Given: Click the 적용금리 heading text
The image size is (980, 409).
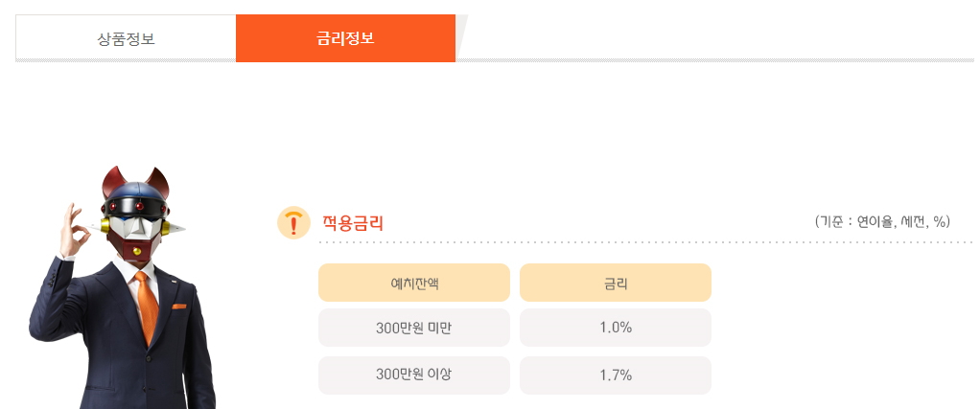Looking at the screenshot, I should click(353, 223).
